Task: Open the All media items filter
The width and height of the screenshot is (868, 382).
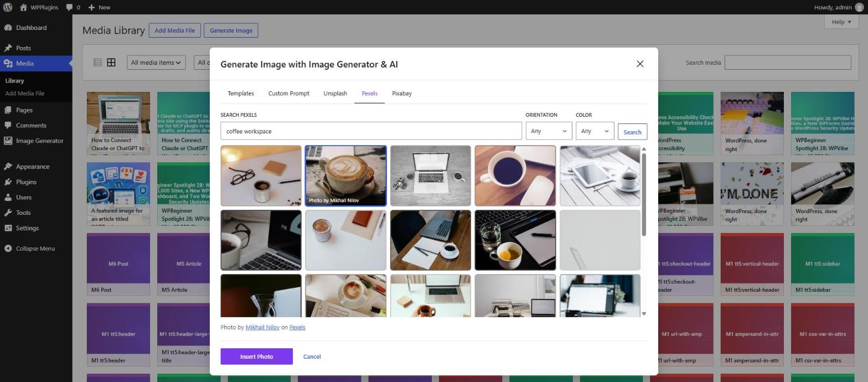Action: (x=156, y=63)
